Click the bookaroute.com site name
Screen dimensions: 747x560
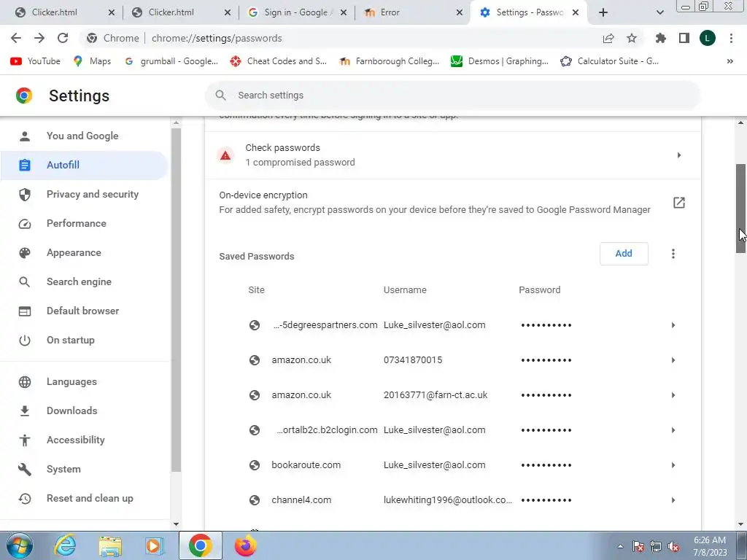click(306, 465)
